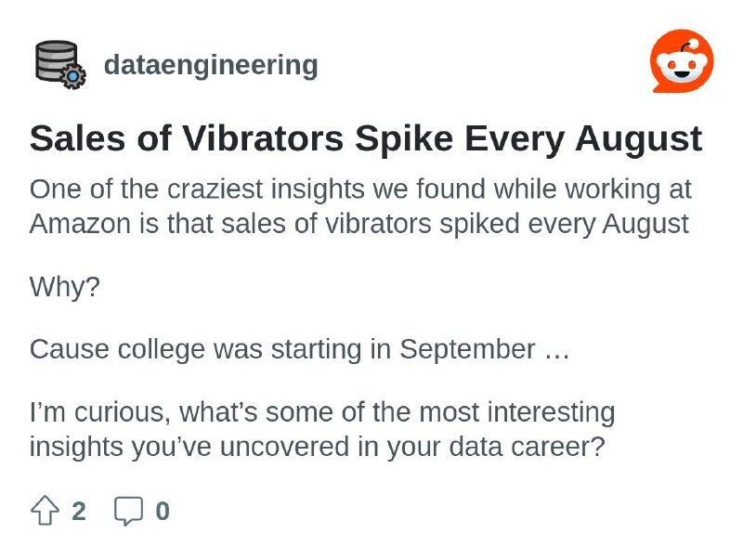This screenshot has height=560, width=743.
Task: Open comments via the speech bubble icon
Action: [129, 510]
